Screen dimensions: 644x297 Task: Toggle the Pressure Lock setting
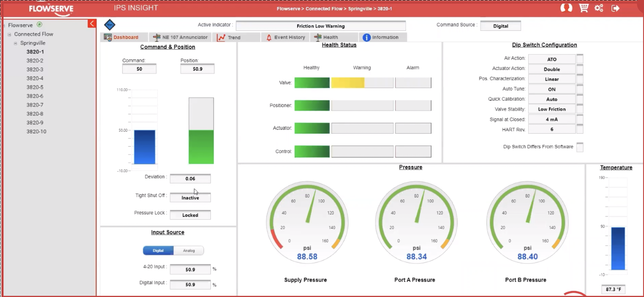[x=190, y=215]
